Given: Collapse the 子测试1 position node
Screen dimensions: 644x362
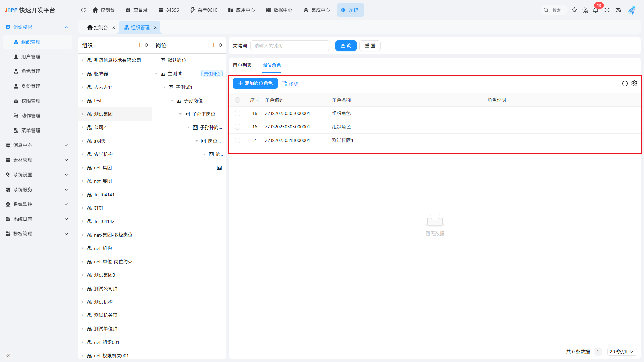Looking at the screenshot, I should point(164,87).
